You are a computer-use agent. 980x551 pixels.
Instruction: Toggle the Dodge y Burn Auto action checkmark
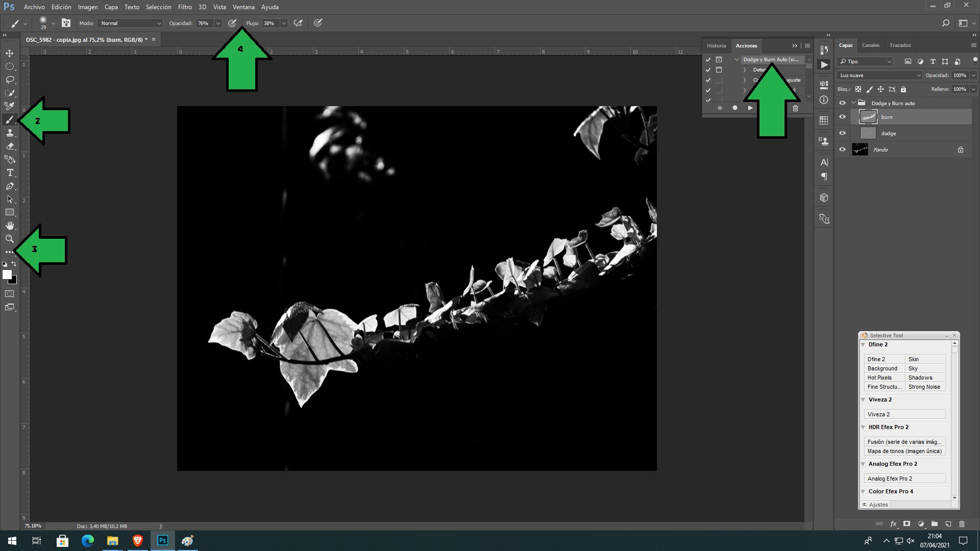708,60
